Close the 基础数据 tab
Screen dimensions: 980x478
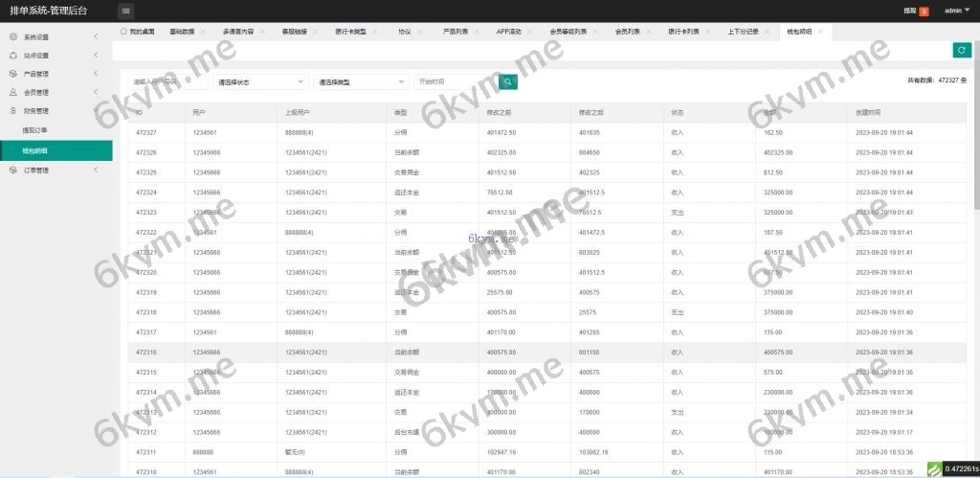(x=203, y=32)
